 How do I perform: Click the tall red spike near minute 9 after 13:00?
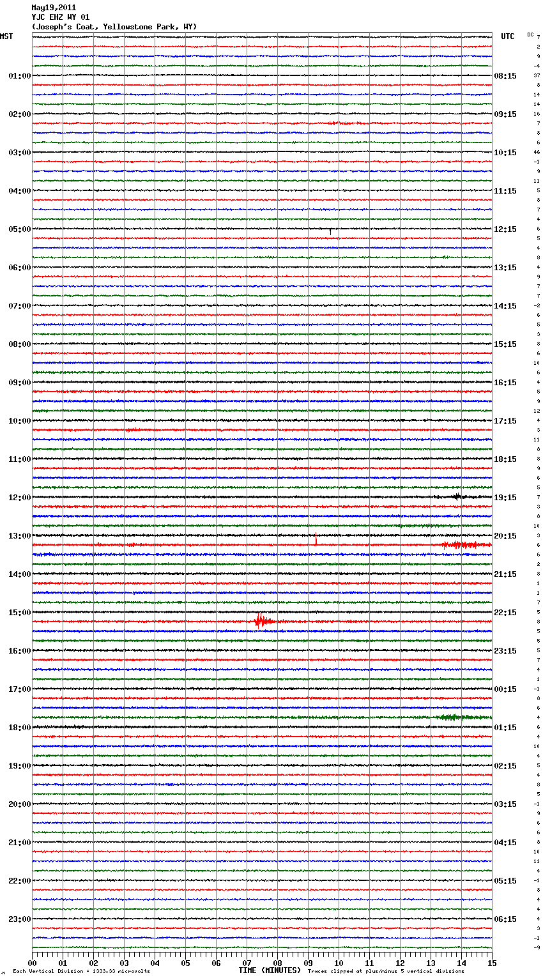[316, 539]
